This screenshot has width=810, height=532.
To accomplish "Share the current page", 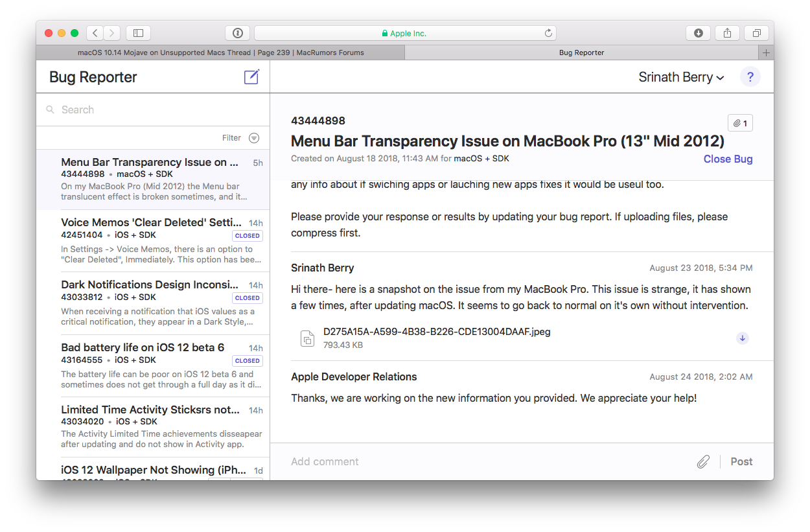I will [727, 33].
